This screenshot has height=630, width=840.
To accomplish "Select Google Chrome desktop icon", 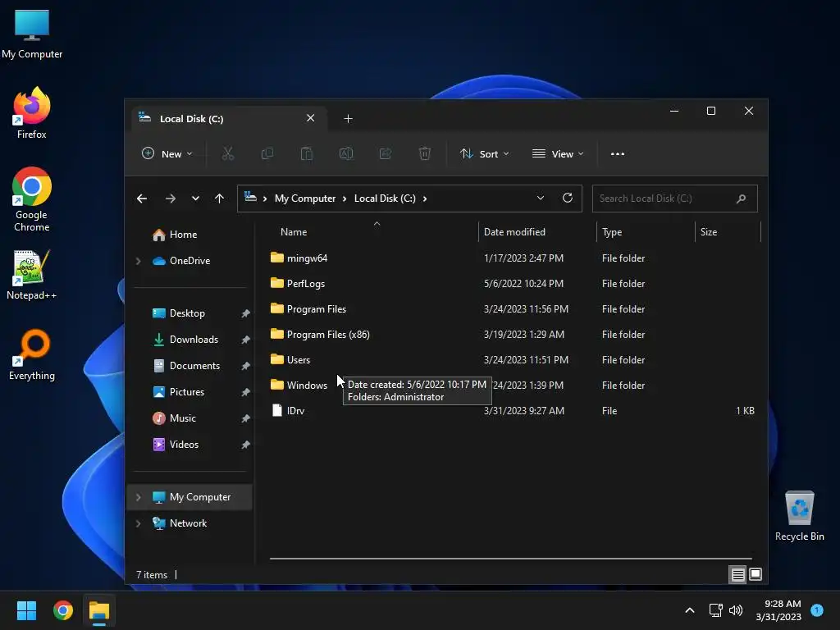I will click(32, 199).
